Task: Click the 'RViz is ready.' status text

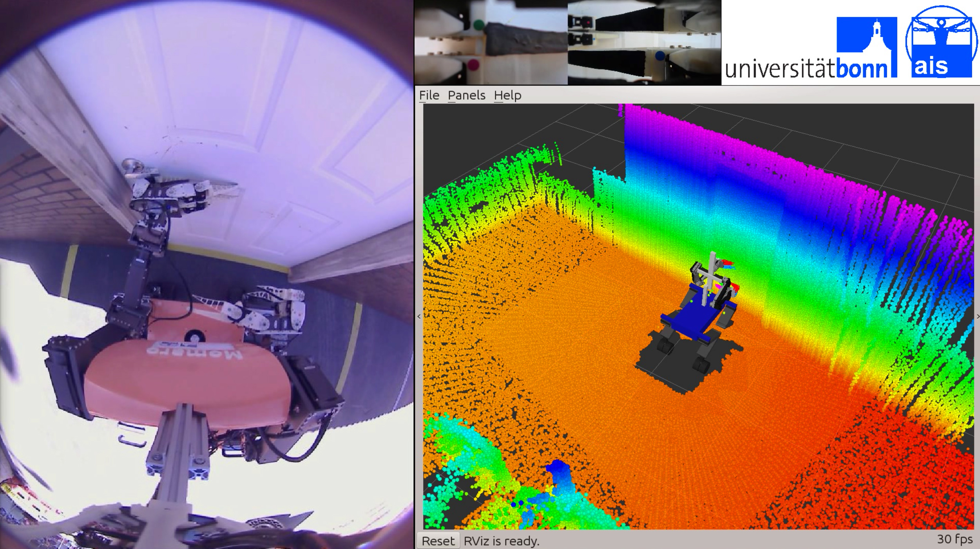Action: [502, 541]
